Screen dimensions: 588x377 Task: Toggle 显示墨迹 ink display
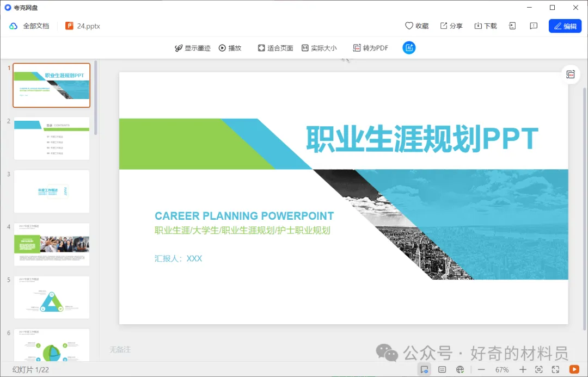(193, 48)
